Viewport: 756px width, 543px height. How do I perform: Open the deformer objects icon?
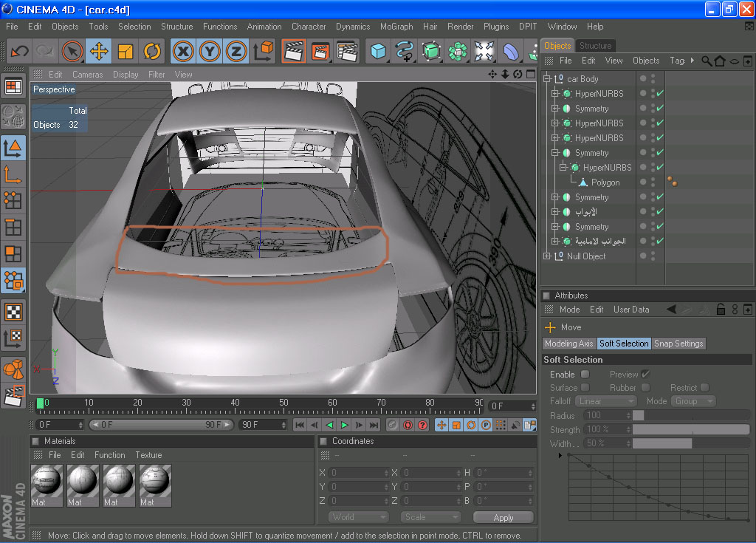click(511, 51)
